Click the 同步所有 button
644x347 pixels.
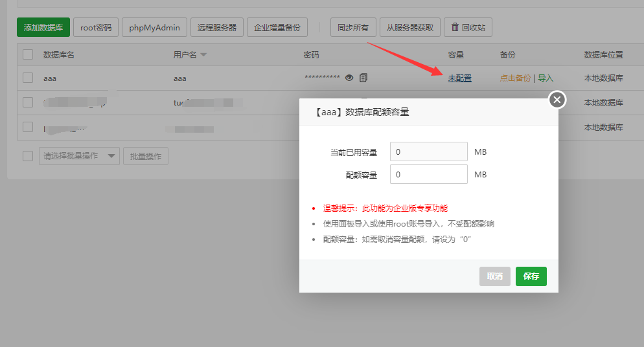pos(353,27)
